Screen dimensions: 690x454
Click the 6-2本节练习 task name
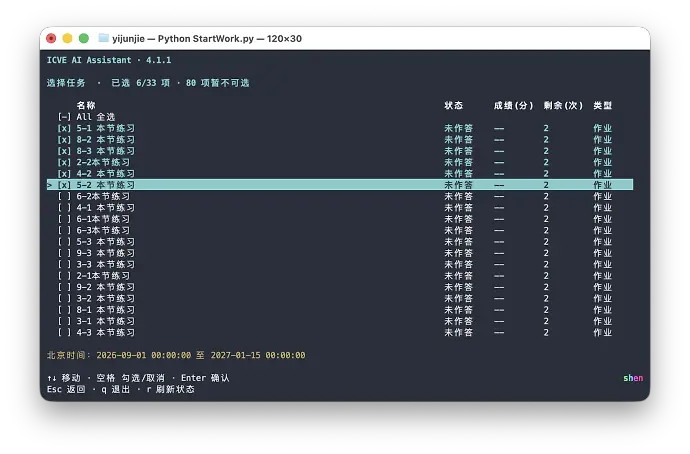(103, 197)
